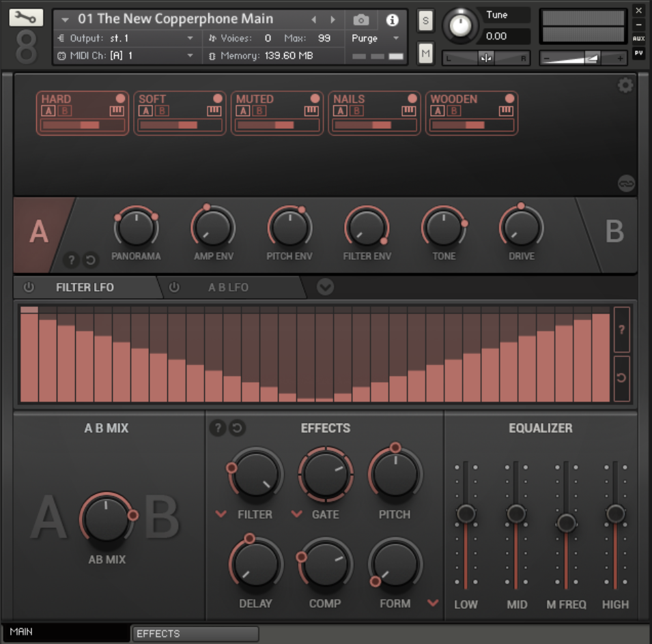The width and height of the screenshot is (652, 644).
Task: Switch to the EFFECTS tab at bottom
Action: click(x=195, y=634)
